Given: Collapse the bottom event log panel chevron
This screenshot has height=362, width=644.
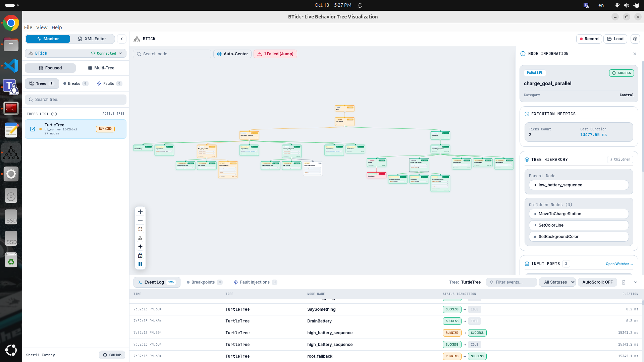Looking at the screenshot, I should (x=636, y=282).
